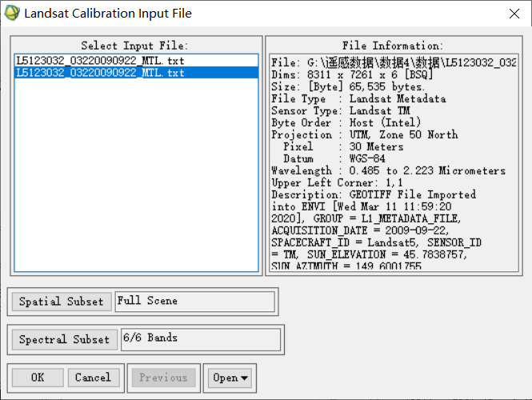Expand the Open dropdown menu
532x400 pixels.
[230, 378]
